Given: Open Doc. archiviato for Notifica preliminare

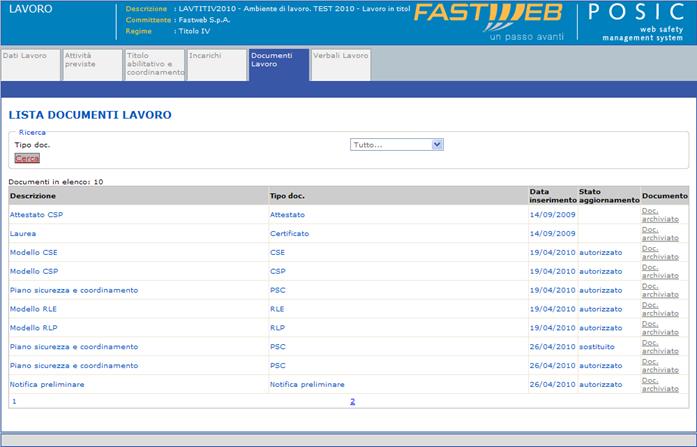Looking at the screenshot, I should [x=660, y=384].
